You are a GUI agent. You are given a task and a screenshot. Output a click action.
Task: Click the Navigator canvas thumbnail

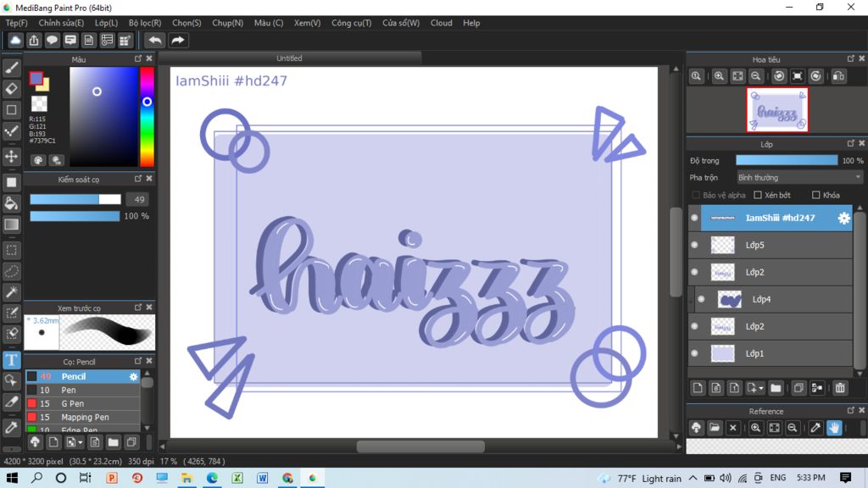777,110
